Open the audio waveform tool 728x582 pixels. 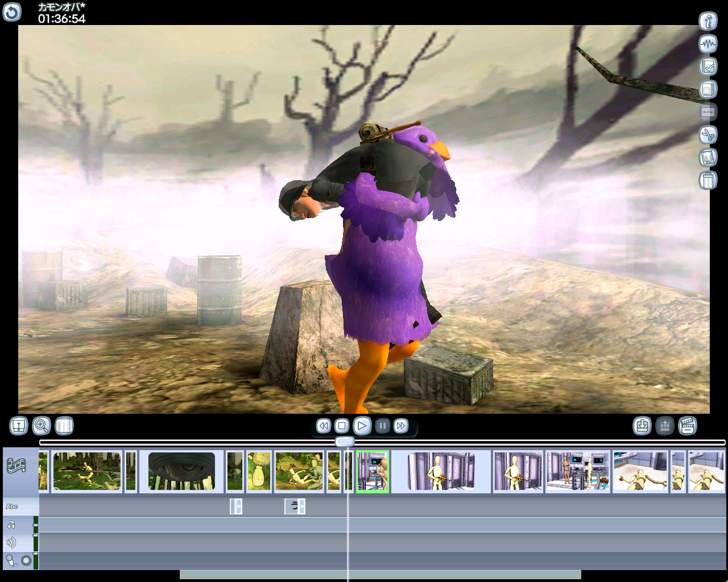point(708,44)
